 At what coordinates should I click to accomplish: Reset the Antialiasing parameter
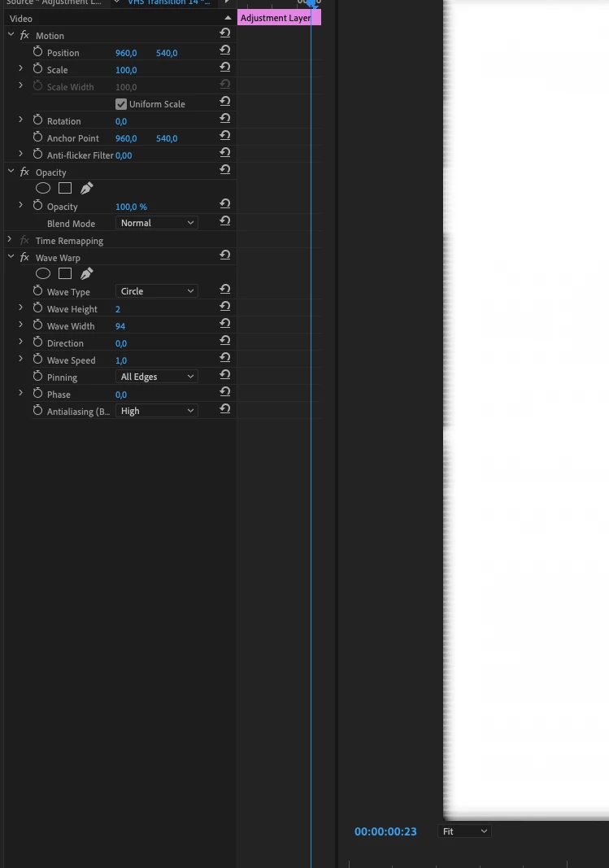[x=225, y=409]
